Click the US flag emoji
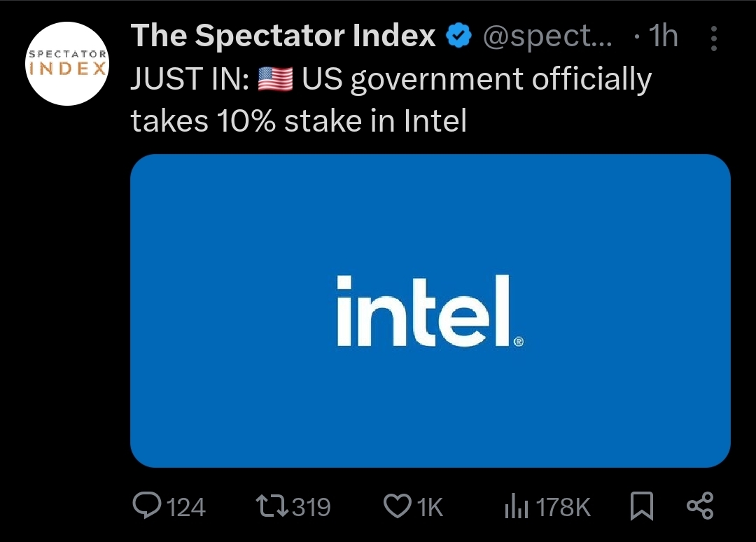The width and height of the screenshot is (756, 542). (275, 81)
